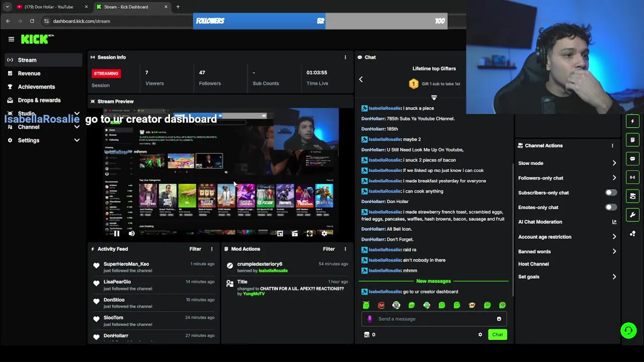Open a new browser tab
The image size is (644, 362).
tap(178, 7)
